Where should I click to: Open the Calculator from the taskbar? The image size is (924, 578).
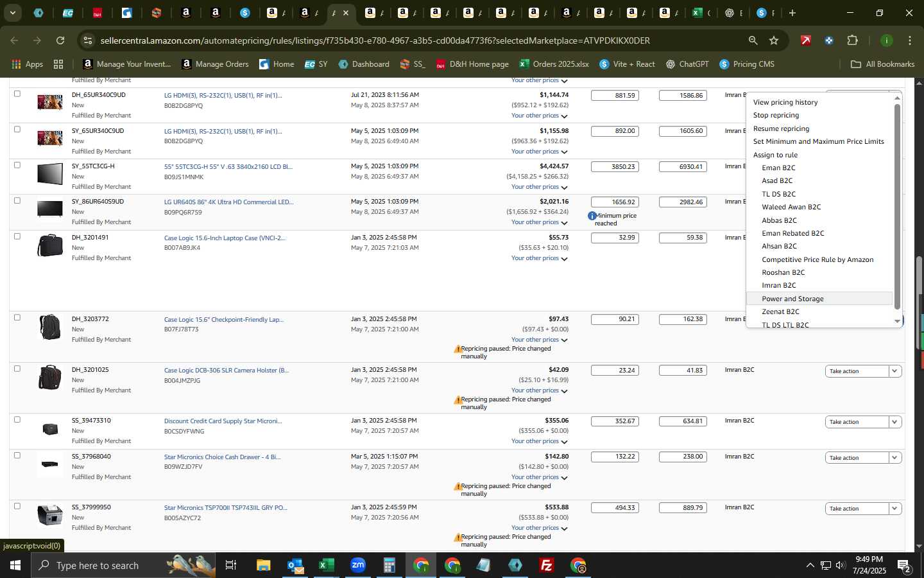pos(389,565)
